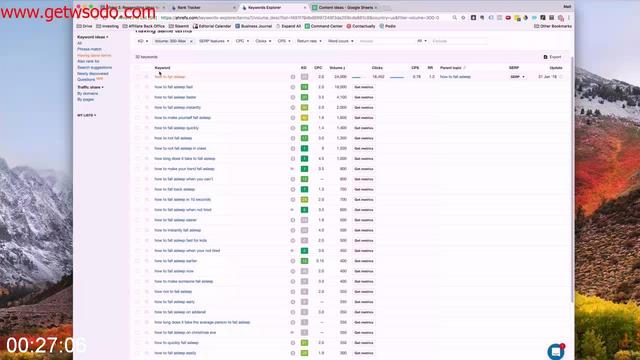Click circle icon in 'how to instantly fall asleep' row
This screenshot has height=360, width=640.
coord(293,230)
